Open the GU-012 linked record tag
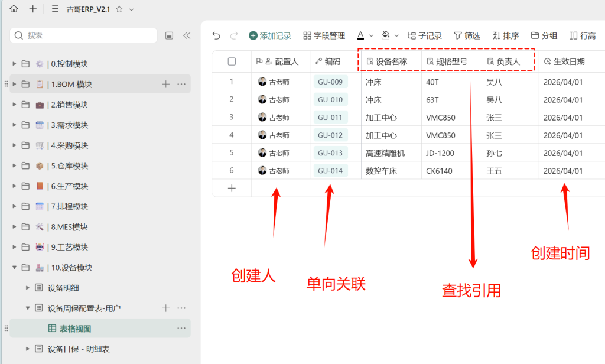 coord(330,135)
